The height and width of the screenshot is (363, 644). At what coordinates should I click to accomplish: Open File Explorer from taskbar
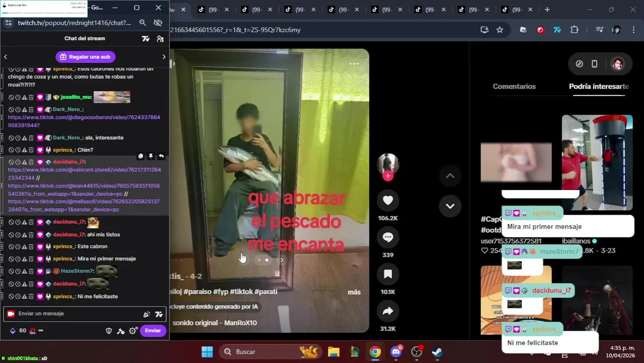click(334, 351)
